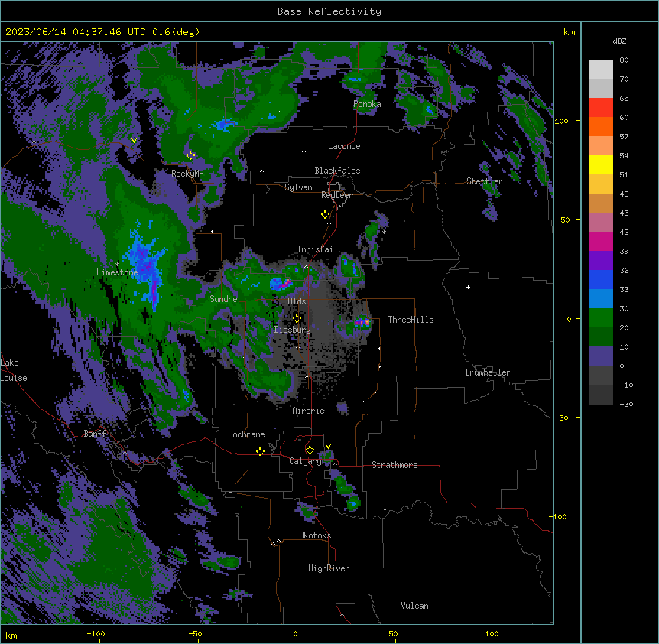659x644 pixels.
Task: Click the RockyMH label on map
Action: [187, 174]
